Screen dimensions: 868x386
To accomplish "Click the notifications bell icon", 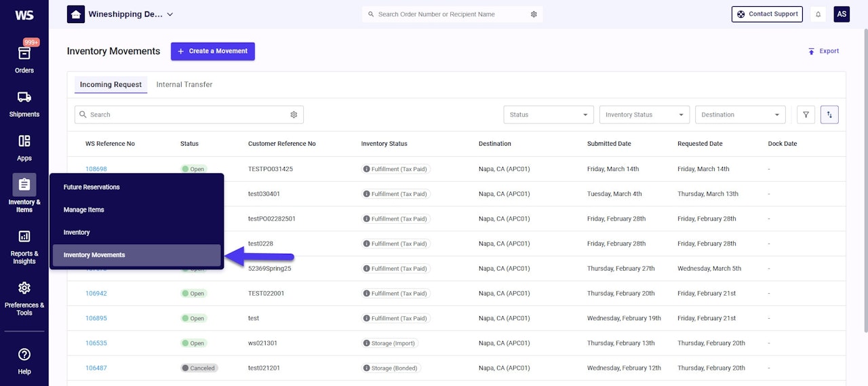I will coord(818,14).
